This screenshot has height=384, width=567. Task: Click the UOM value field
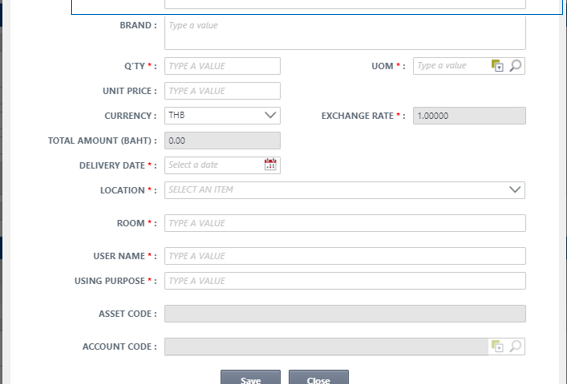click(452, 66)
